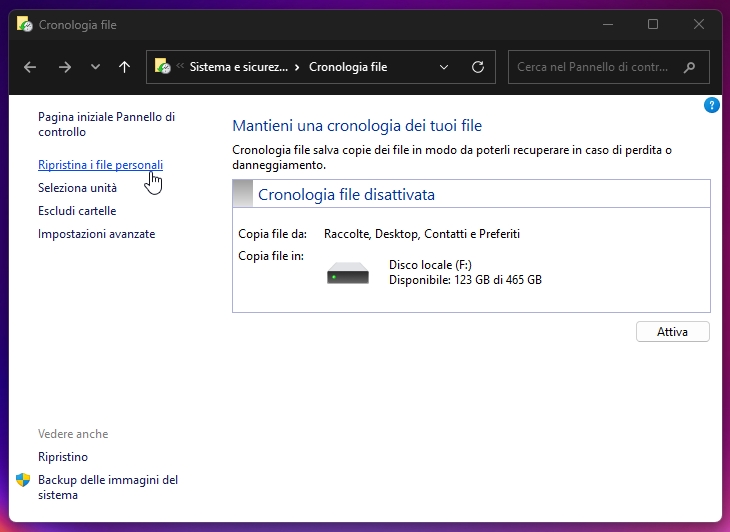Click the Attiva button
This screenshot has width=730, height=532.
click(673, 332)
